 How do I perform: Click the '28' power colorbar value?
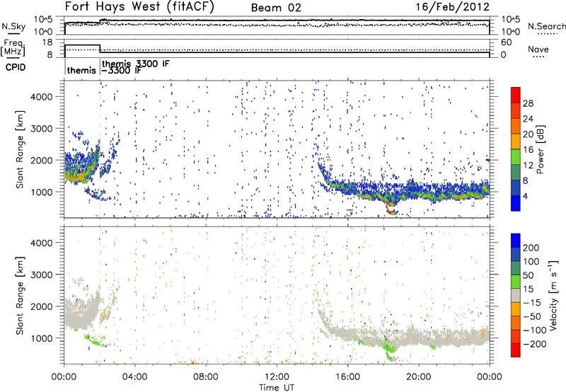pyautogui.click(x=528, y=103)
